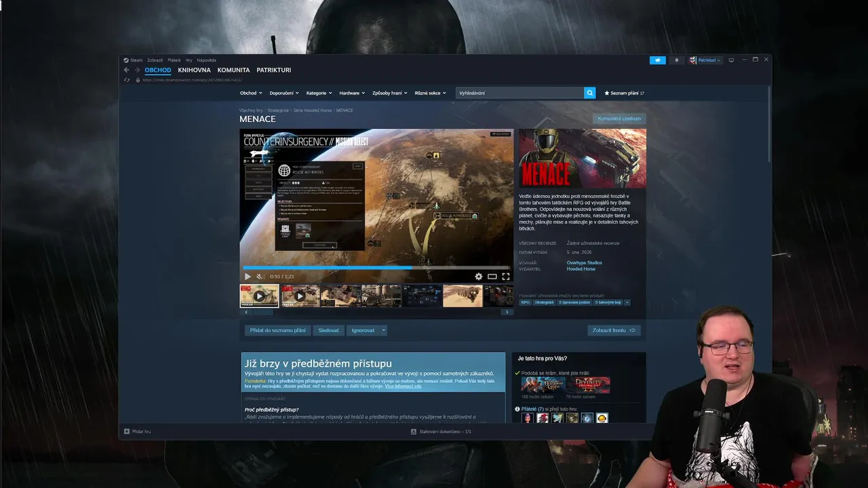Viewport: 868px width, 488px height.
Task: Select the OBCHOD tab
Action: [158, 70]
